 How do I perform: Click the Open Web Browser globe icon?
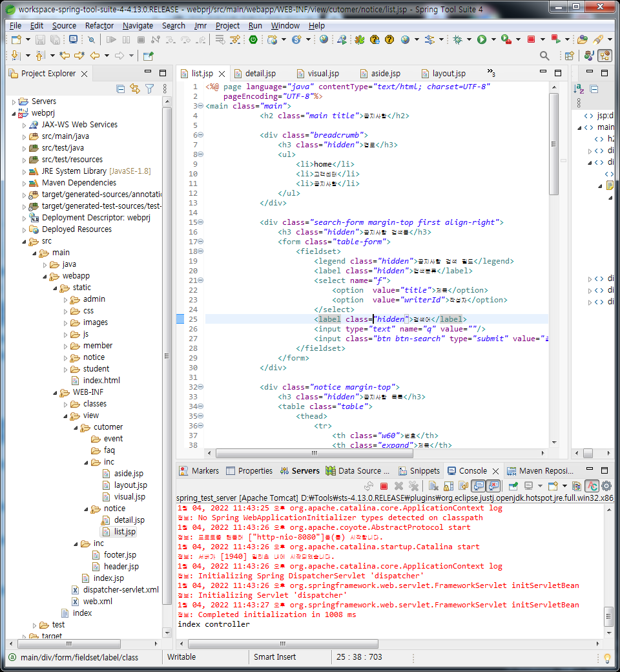(324, 40)
